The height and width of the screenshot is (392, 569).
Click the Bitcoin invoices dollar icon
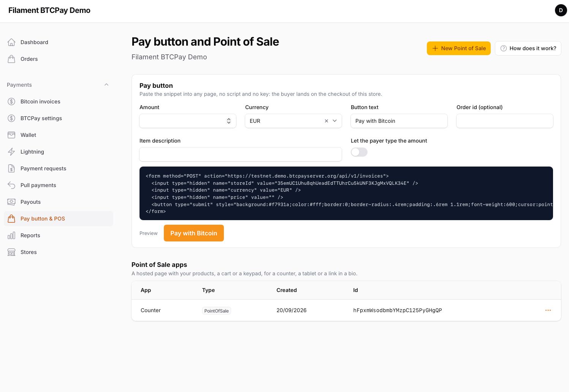click(11, 102)
